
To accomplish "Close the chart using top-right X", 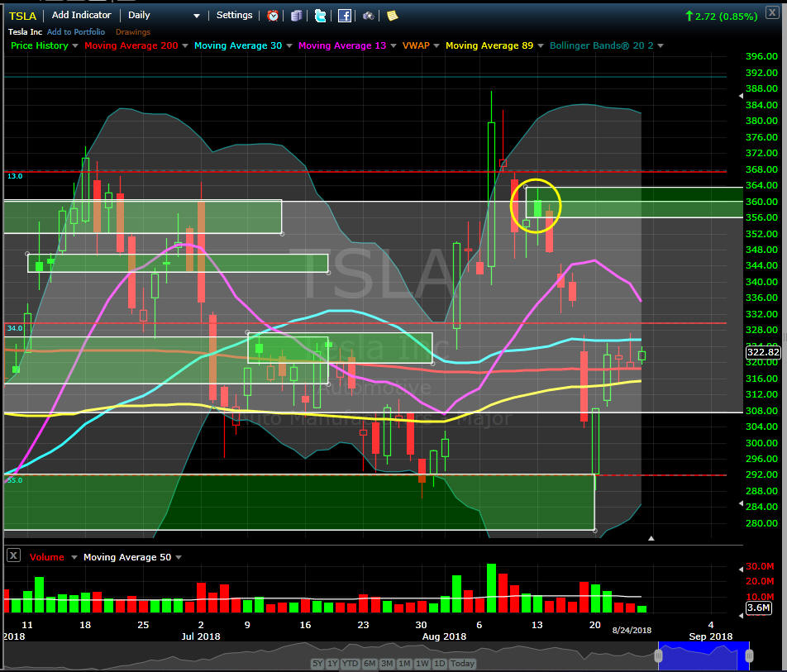I will point(771,12).
